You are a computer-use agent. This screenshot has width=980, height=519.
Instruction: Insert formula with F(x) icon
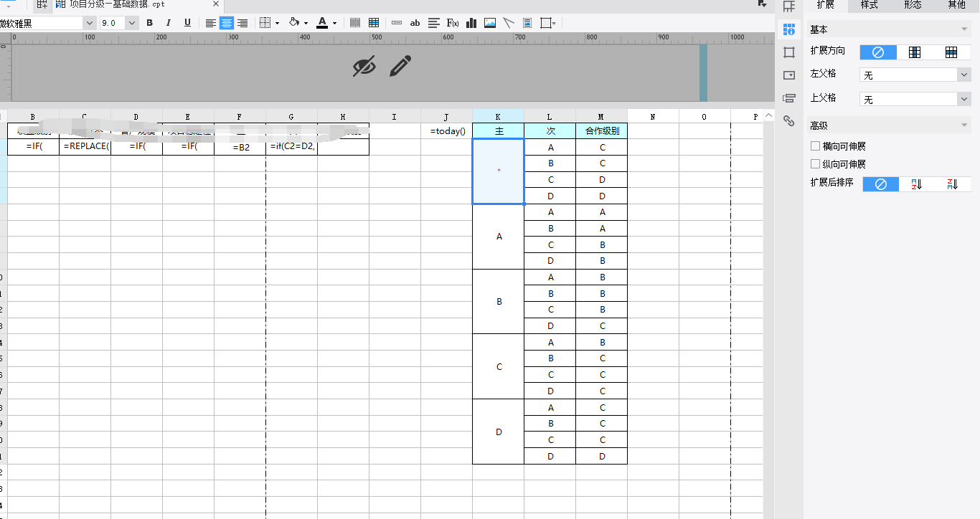(453, 23)
